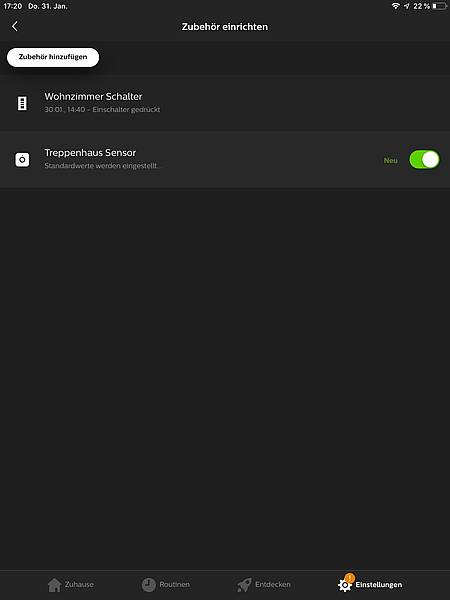The height and width of the screenshot is (600, 450).
Task: Go back using the top-left chevron
Action: 15,26
